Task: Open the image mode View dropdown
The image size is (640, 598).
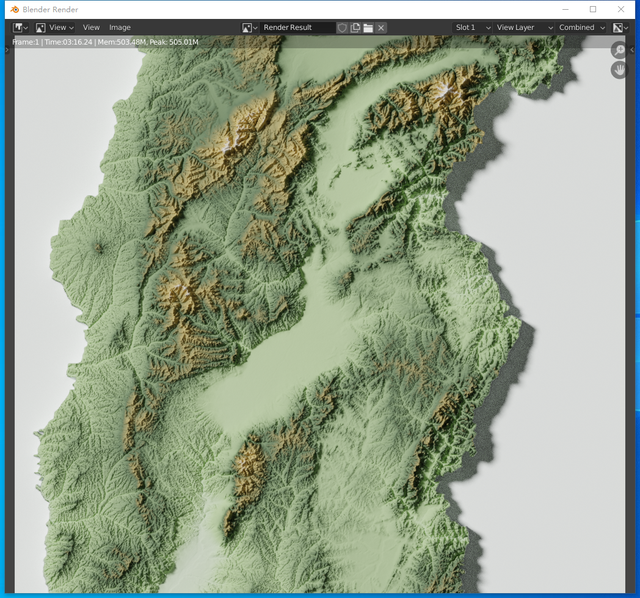Action: (x=56, y=27)
